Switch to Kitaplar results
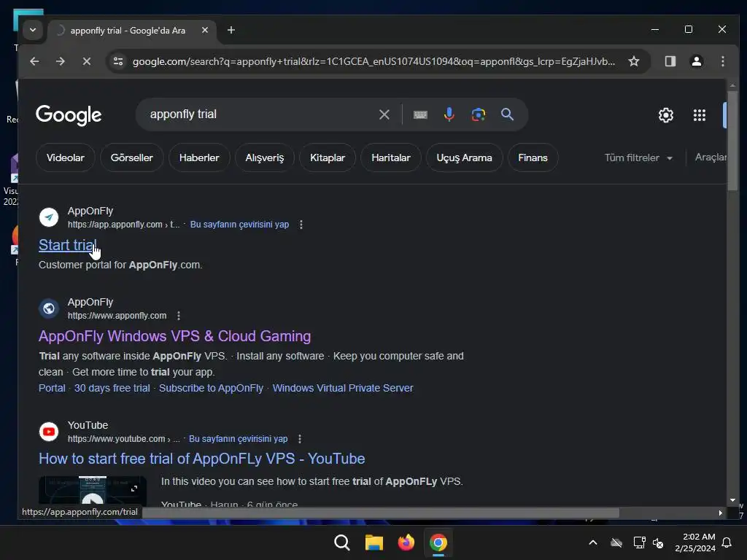Viewport: 747px width, 560px height. [x=328, y=157]
